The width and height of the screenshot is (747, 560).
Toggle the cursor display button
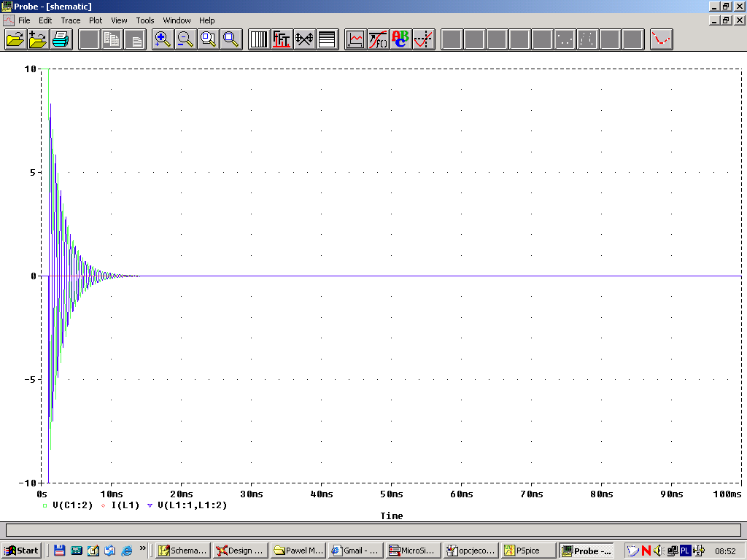(423, 39)
